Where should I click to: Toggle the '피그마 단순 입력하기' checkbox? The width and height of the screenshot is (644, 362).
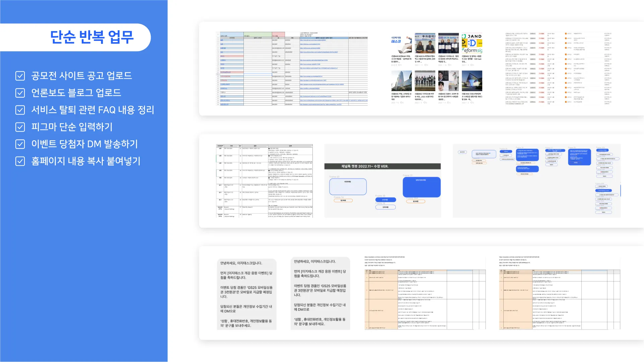pyautogui.click(x=20, y=127)
